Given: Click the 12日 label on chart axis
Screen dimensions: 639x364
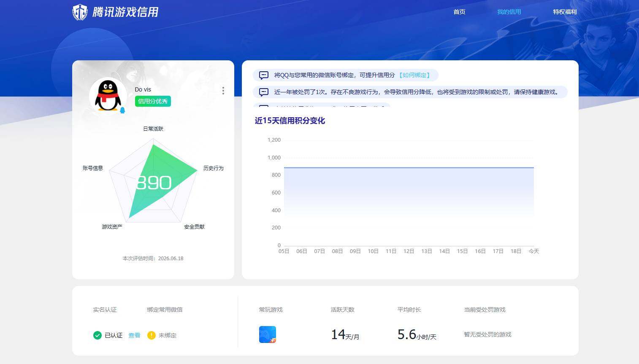Looking at the screenshot, I should (x=409, y=251).
